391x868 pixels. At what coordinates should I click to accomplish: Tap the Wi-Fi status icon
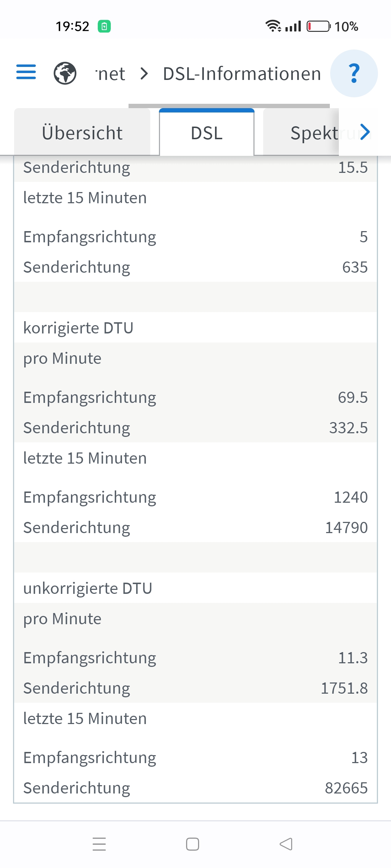(x=273, y=26)
